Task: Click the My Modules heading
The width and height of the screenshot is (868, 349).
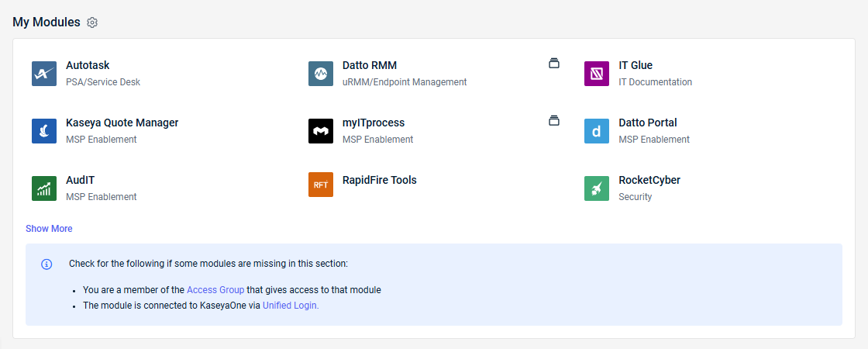Action: tap(46, 22)
